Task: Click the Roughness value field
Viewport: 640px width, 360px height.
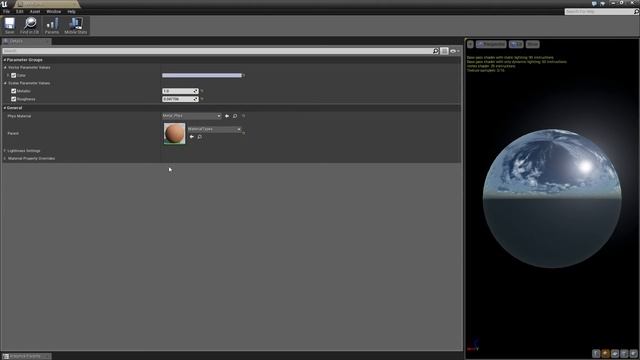Action: point(180,99)
